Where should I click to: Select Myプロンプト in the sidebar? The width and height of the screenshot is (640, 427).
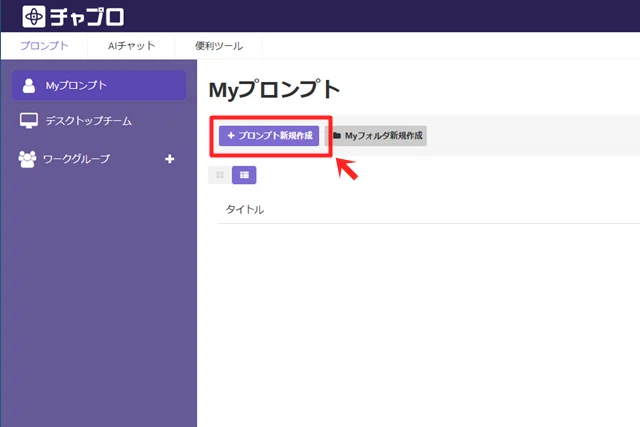pos(99,85)
